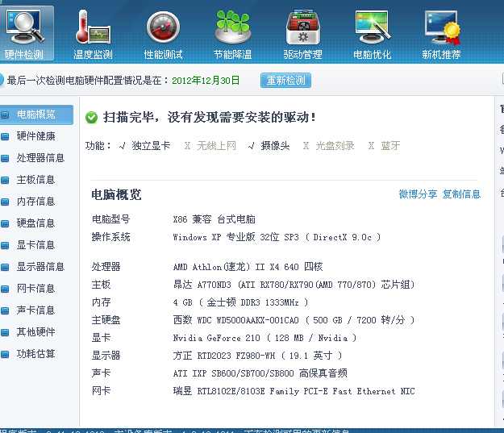This screenshot has width=504, height=433.
Task: Click the memory value 4 GB 金士顿 DDR3
Action: coord(241,302)
